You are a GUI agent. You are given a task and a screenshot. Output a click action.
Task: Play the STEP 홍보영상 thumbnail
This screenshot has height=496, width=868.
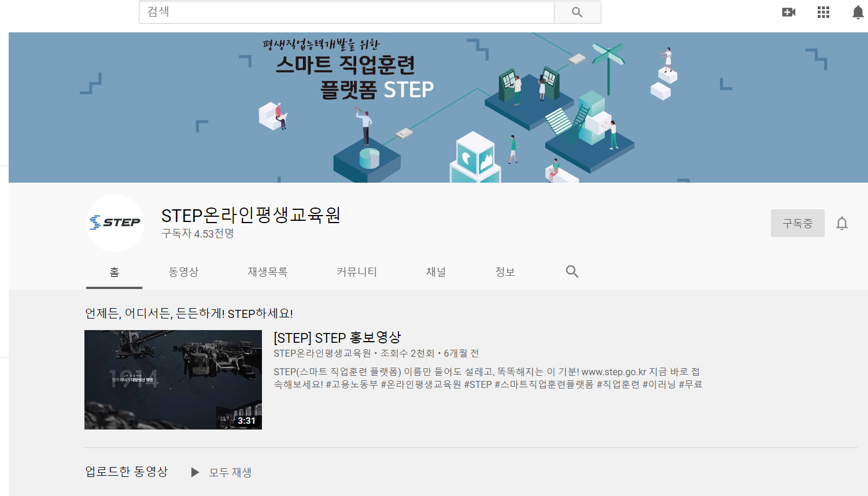click(173, 380)
